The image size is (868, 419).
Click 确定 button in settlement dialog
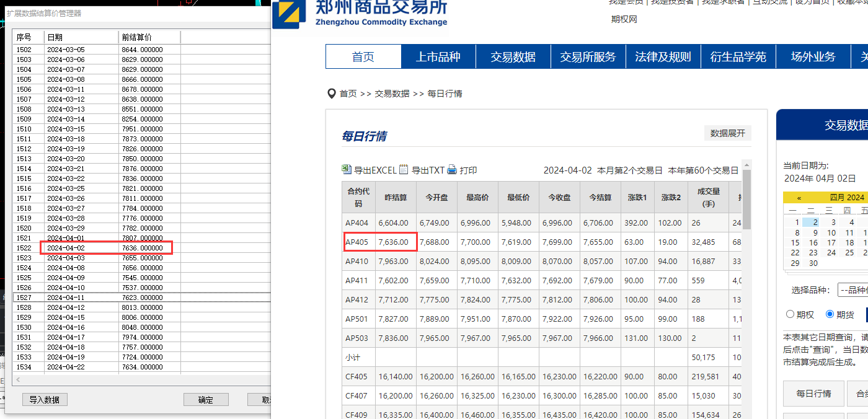point(206,400)
